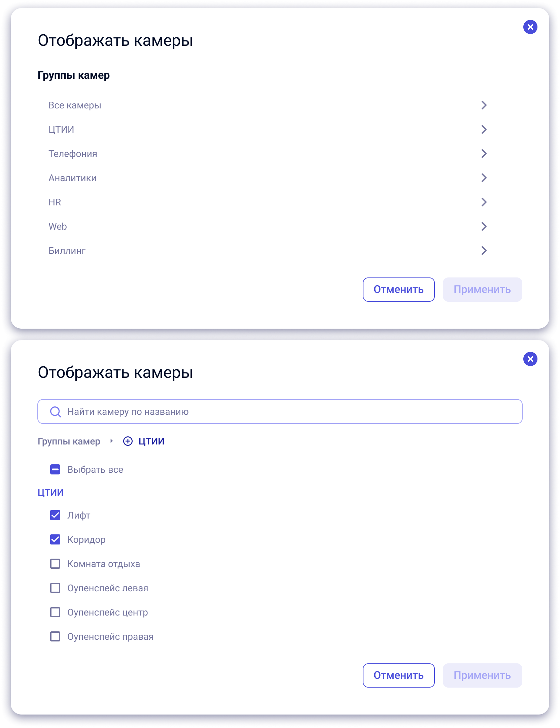This screenshot has height=728, width=560.
Task: Open the HR group arrow
Action: point(484,202)
